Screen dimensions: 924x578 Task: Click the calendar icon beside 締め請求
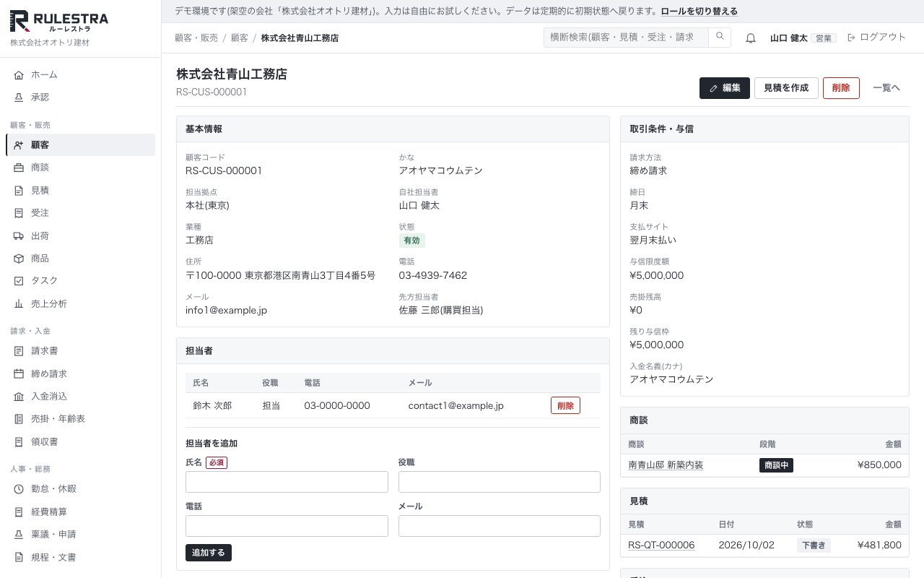19,374
